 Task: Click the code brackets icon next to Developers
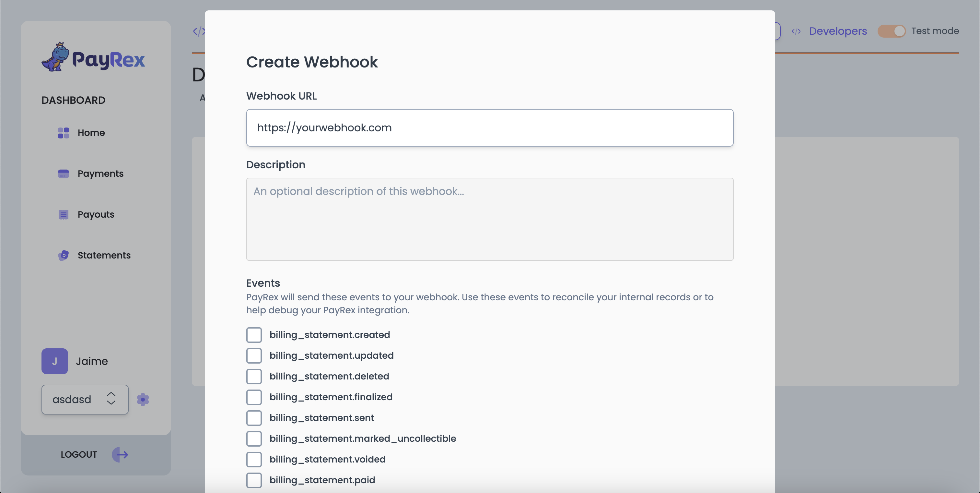click(796, 31)
